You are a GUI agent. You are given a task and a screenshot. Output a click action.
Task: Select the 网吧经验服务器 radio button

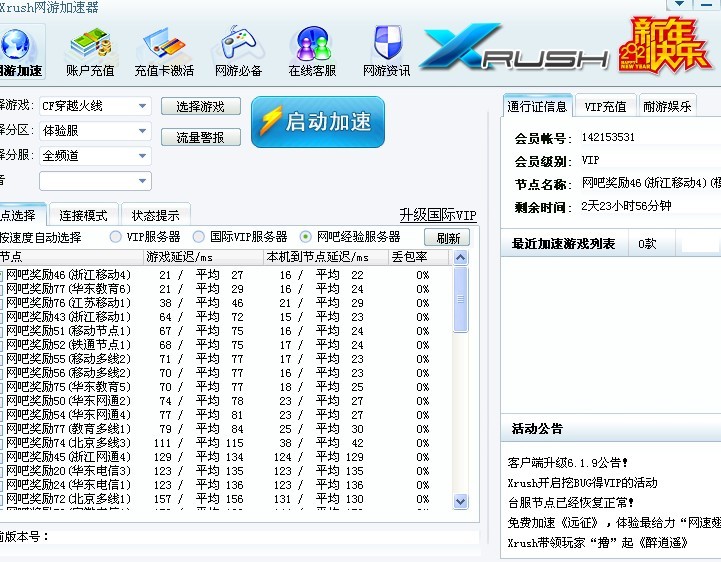pyautogui.click(x=305, y=237)
